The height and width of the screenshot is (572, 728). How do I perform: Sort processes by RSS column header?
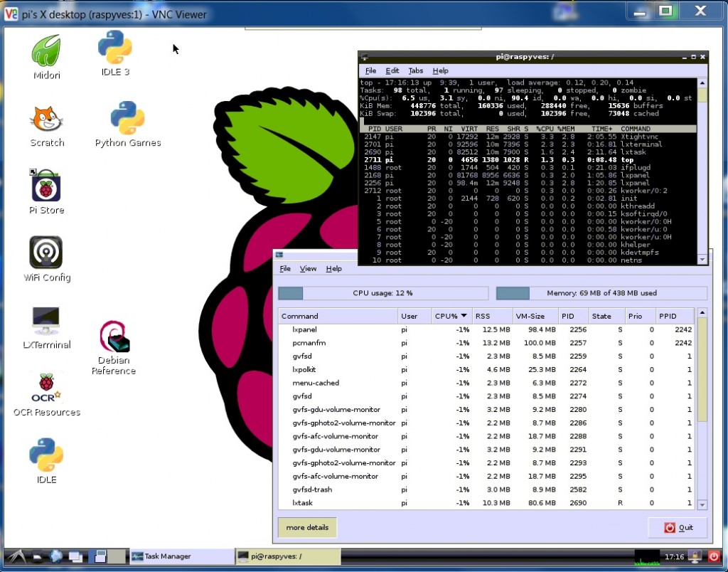(492, 316)
